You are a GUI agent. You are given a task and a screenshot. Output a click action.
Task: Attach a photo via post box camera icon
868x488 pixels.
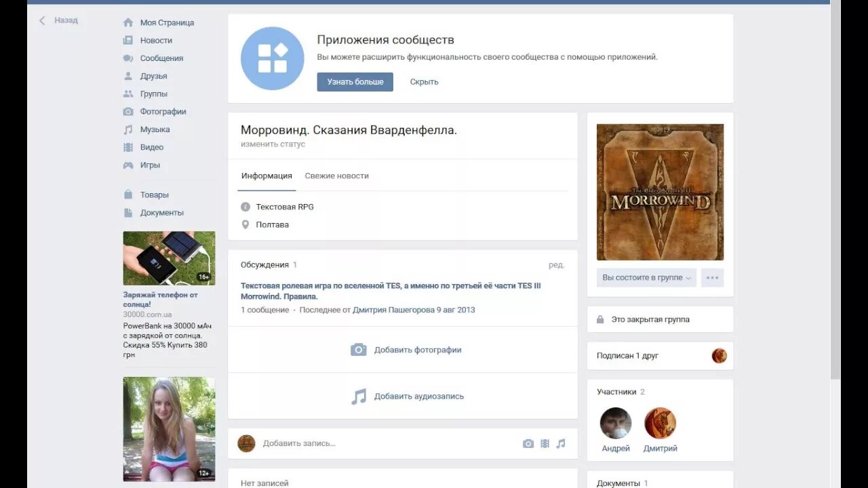528,443
